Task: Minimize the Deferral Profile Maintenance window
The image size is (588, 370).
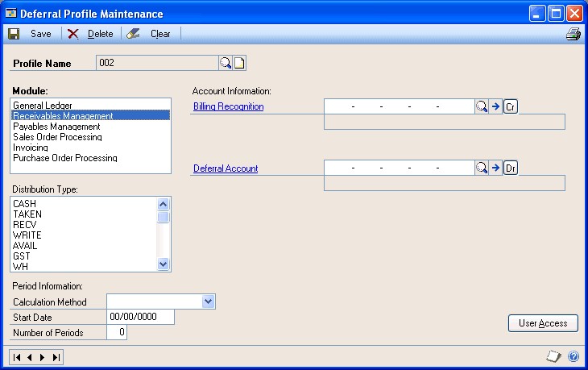Action: pyautogui.click(x=537, y=14)
